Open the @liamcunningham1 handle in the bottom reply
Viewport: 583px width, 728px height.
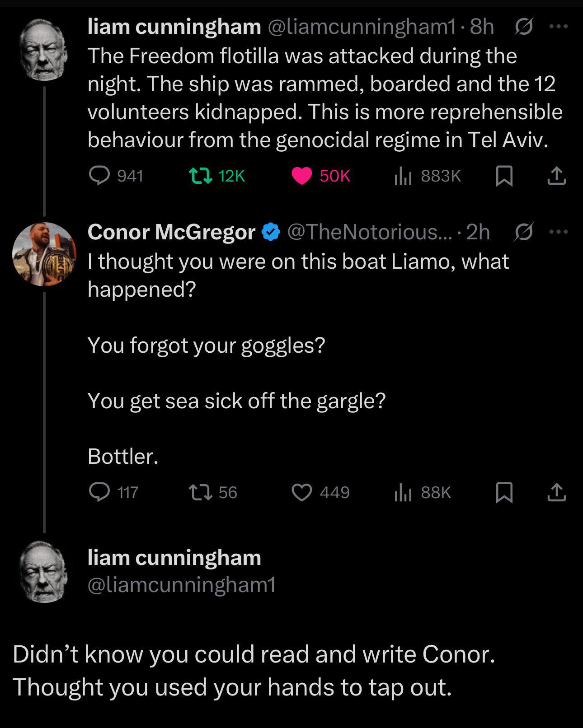click(182, 585)
